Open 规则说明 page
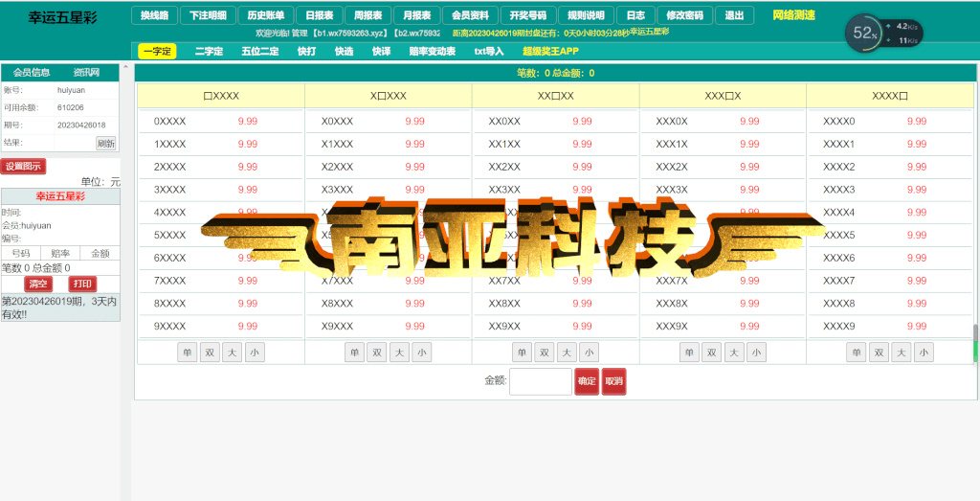This screenshot has width=980, height=501. click(x=587, y=15)
